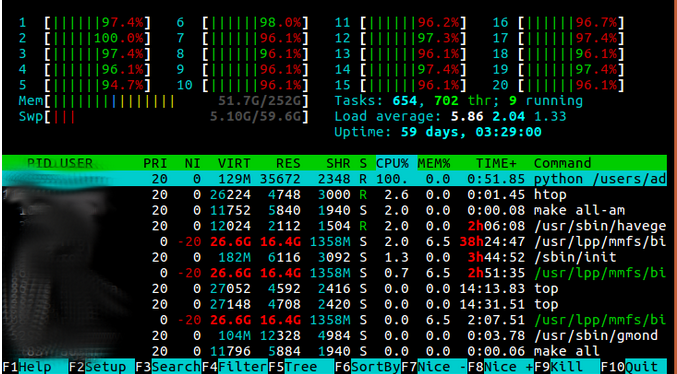Click F8 Nice + to raise niceness
The width and height of the screenshot is (677, 374).
tap(501, 367)
